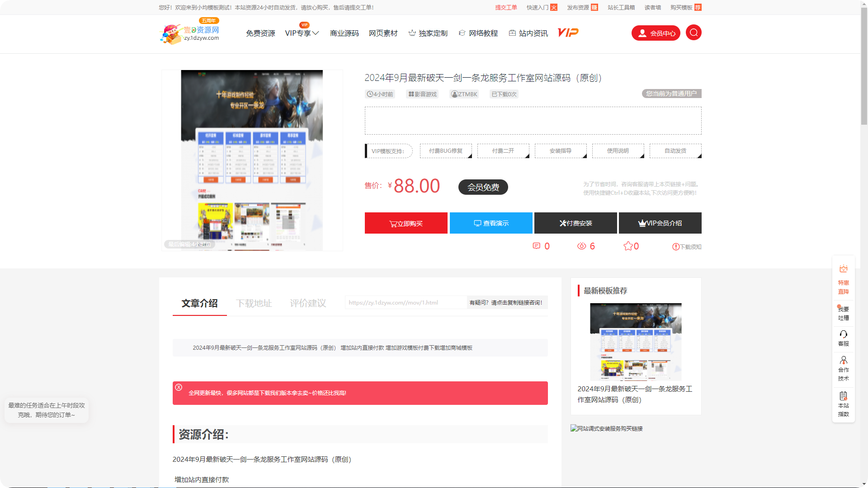The height and width of the screenshot is (488, 868).
Task: Click the stylized VIP logo in navbar
Action: click(568, 33)
